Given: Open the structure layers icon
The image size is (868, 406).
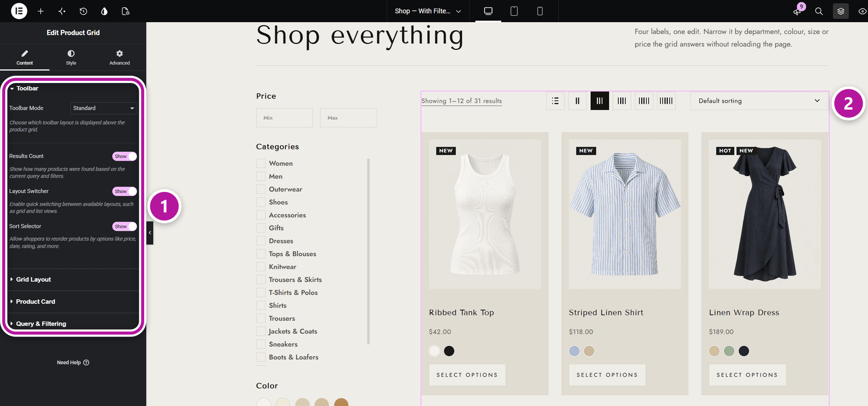Looking at the screenshot, I should tap(841, 11).
